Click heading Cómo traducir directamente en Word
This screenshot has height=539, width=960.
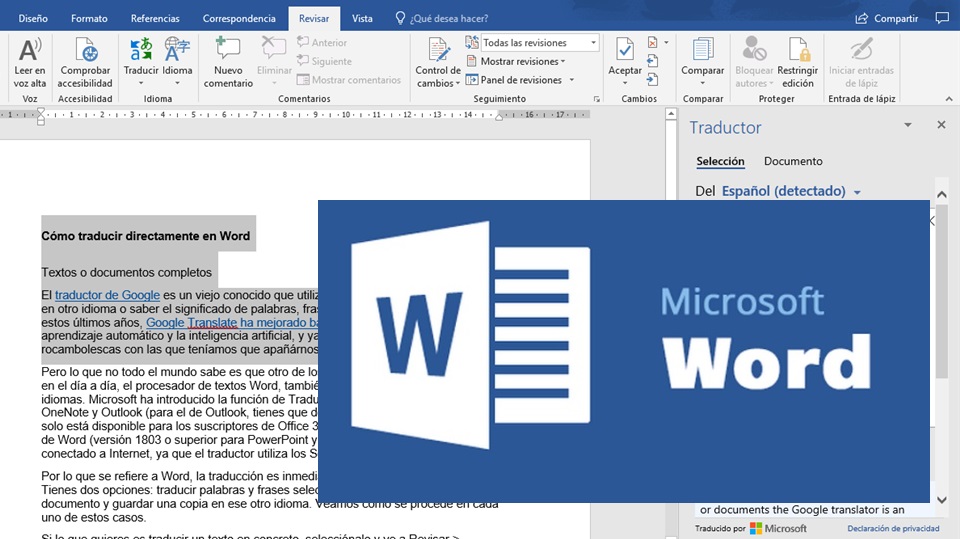146,236
